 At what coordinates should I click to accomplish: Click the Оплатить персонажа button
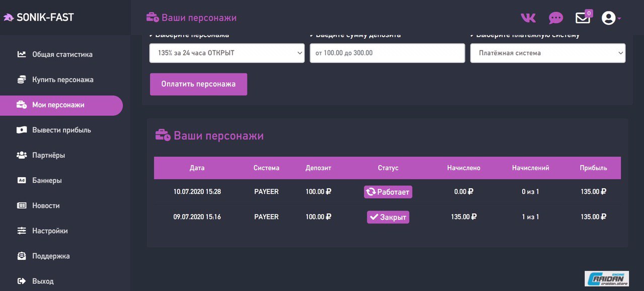[198, 84]
